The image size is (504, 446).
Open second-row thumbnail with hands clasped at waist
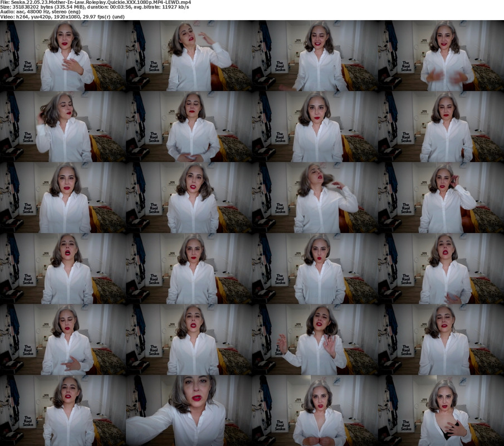coord(189,127)
